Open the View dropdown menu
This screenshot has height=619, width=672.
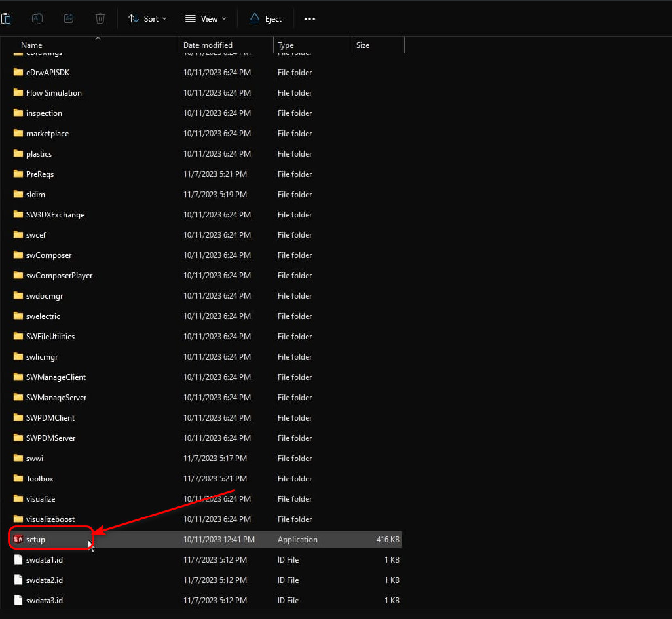[x=205, y=18]
